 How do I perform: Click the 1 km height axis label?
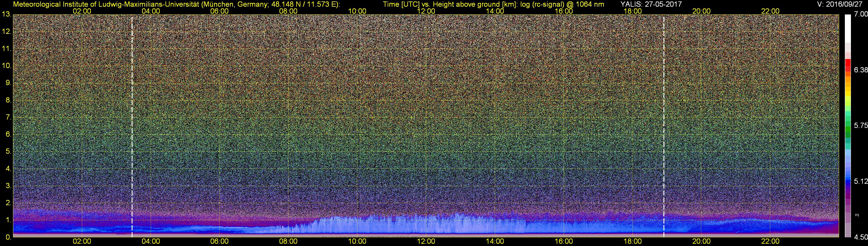8,220
